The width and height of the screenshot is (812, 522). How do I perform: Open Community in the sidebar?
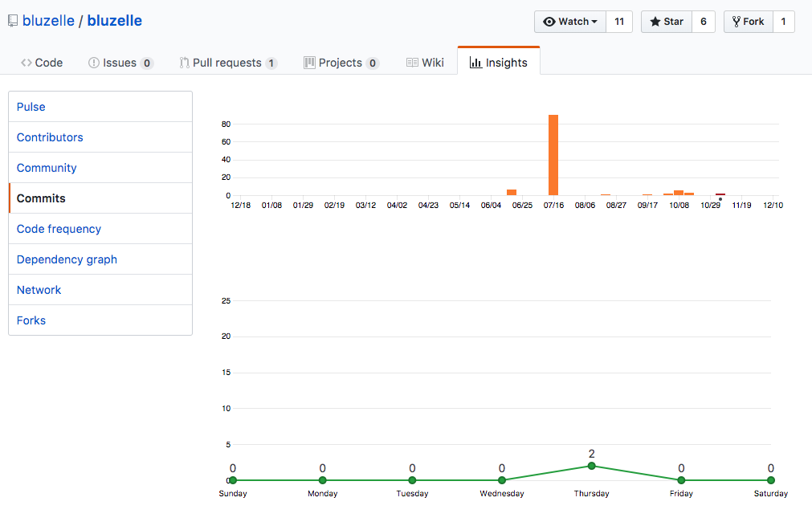[100, 168]
